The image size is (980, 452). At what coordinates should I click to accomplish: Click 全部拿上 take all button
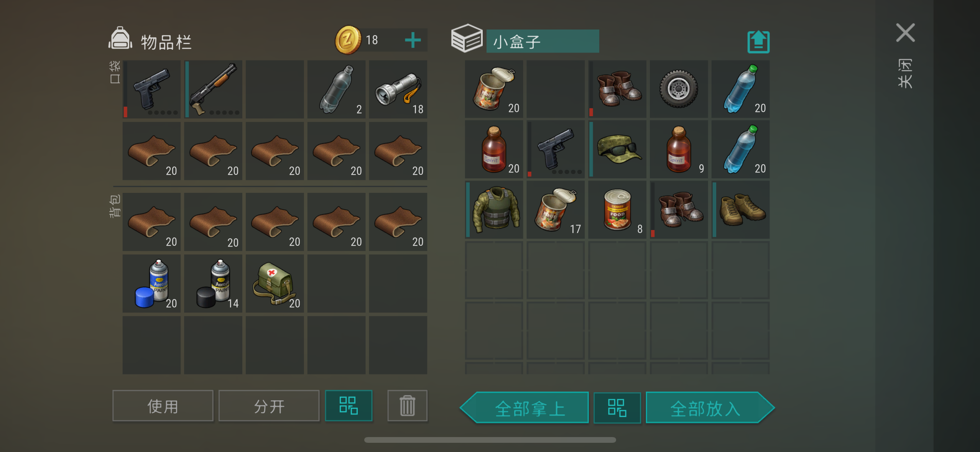(525, 408)
